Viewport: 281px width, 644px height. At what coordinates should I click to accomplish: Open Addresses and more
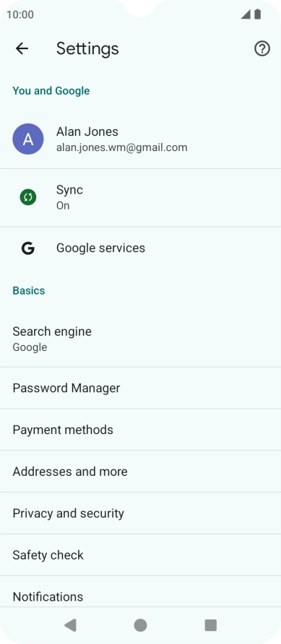tap(140, 471)
